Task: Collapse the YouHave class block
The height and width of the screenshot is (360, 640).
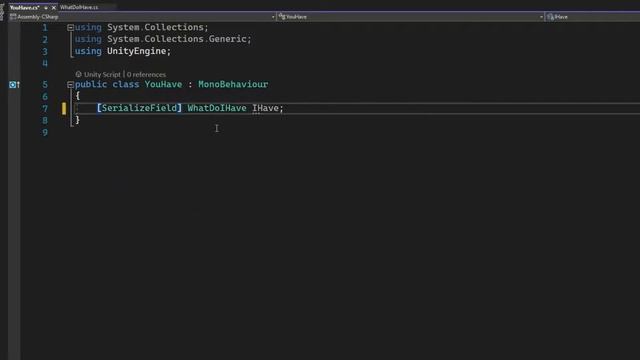Action: click(70, 84)
